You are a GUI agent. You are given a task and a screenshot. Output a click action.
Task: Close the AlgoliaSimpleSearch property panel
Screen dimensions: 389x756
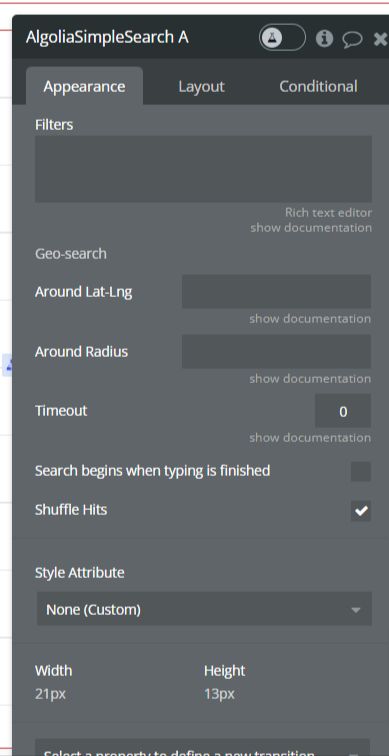click(380, 39)
